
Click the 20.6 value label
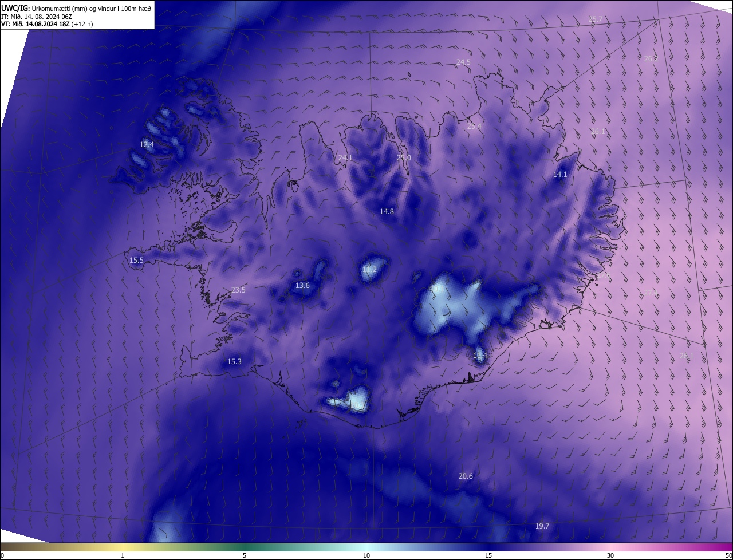(466, 476)
